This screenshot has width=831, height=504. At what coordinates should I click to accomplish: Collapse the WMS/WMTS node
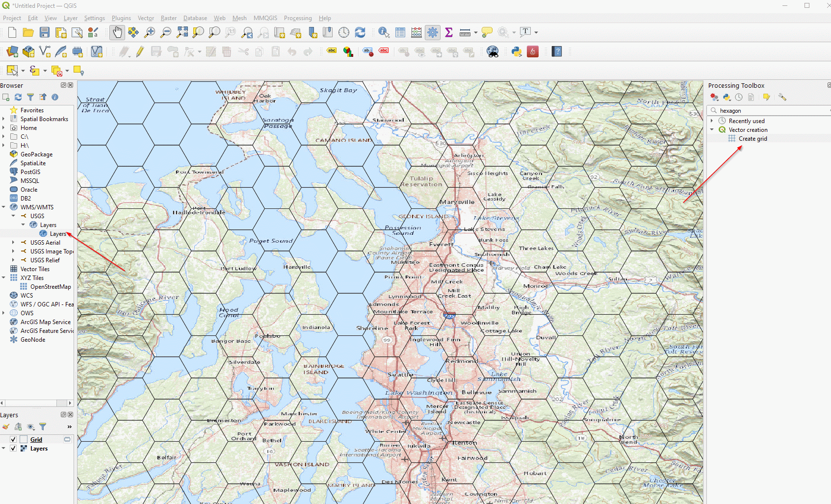click(x=4, y=207)
